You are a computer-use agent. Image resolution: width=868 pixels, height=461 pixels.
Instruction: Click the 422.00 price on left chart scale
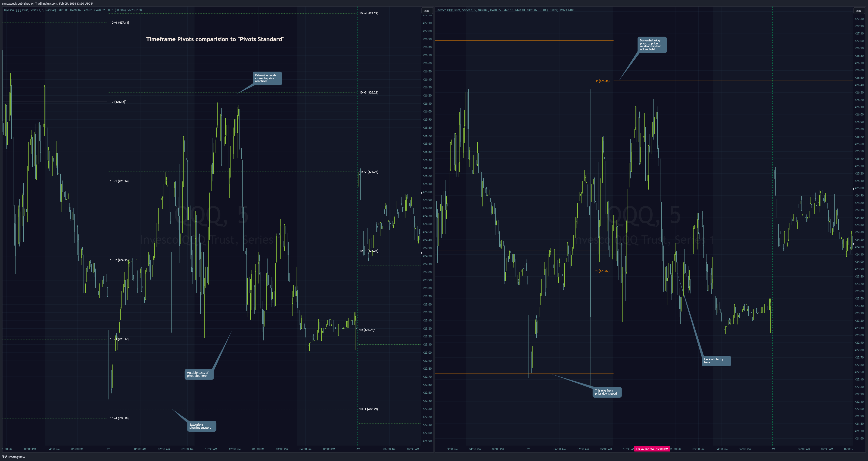click(427, 433)
